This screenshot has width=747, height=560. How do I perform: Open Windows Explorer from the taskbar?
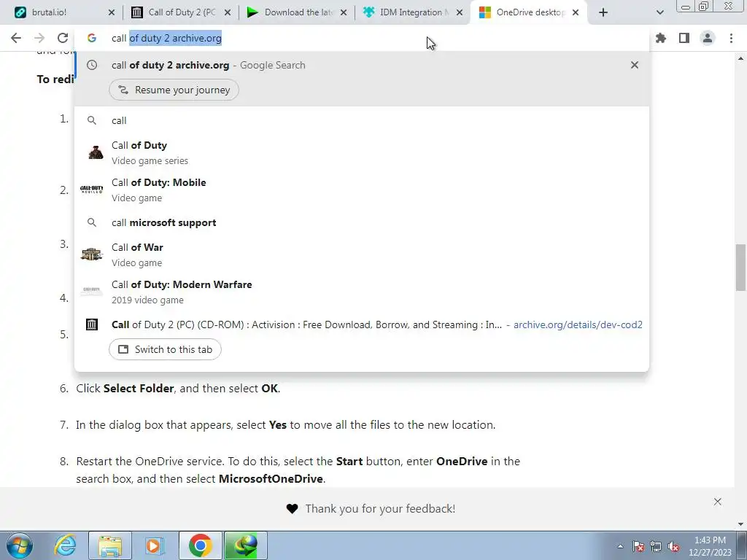tap(110, 545)
